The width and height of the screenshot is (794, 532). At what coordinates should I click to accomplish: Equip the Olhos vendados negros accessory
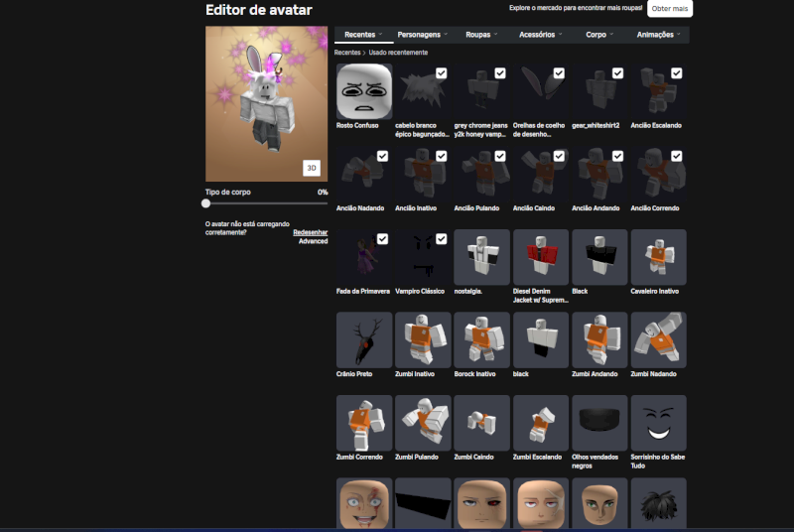(599, 423)
